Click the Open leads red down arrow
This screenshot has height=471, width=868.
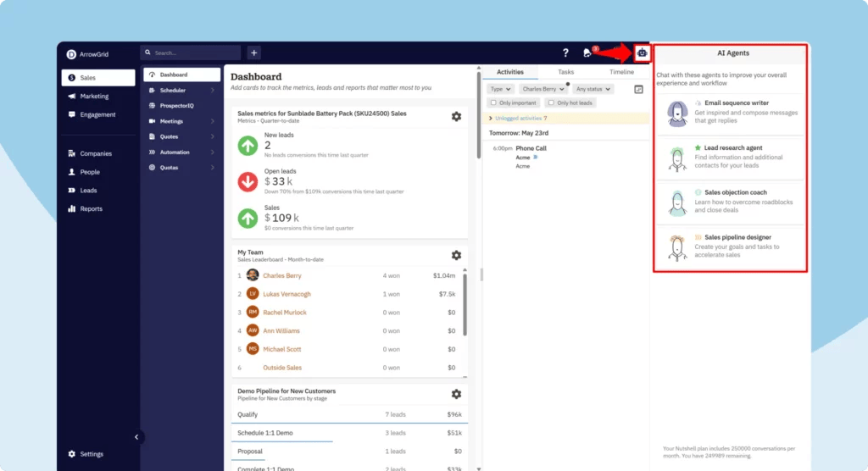tap(248, 182)
